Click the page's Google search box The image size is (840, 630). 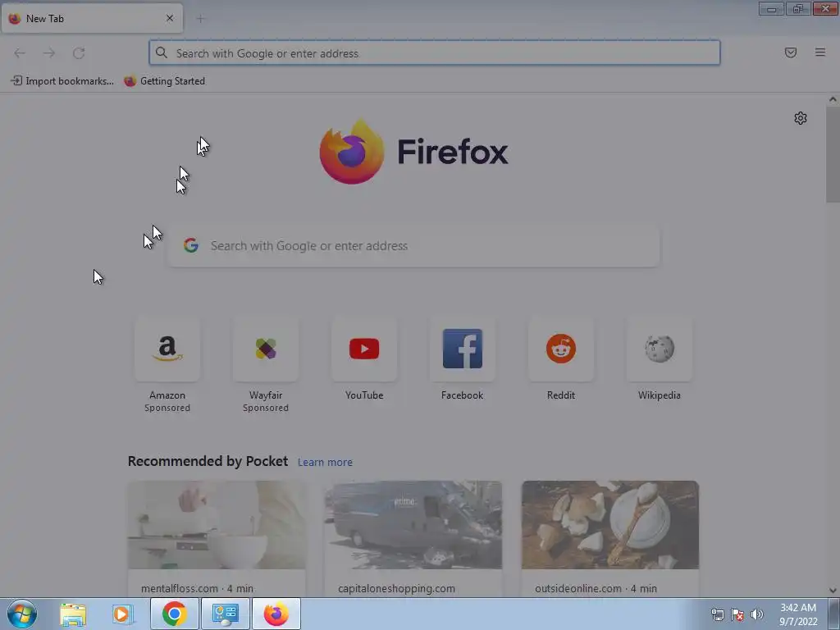point(413,246)
